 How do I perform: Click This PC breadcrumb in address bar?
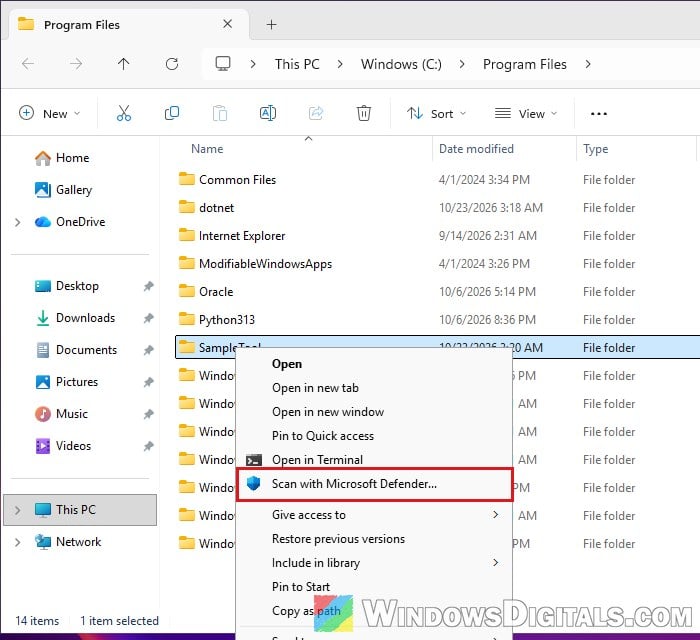(x=297, y=64)
